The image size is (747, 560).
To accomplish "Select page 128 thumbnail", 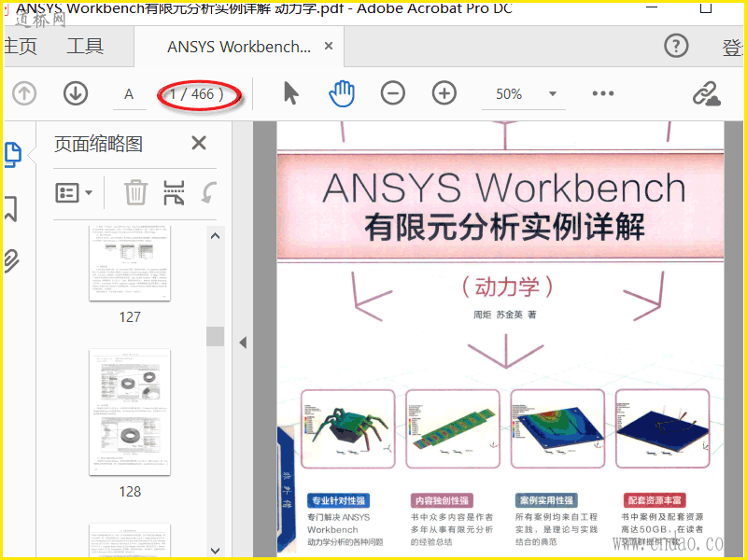I will click(130, 412).
